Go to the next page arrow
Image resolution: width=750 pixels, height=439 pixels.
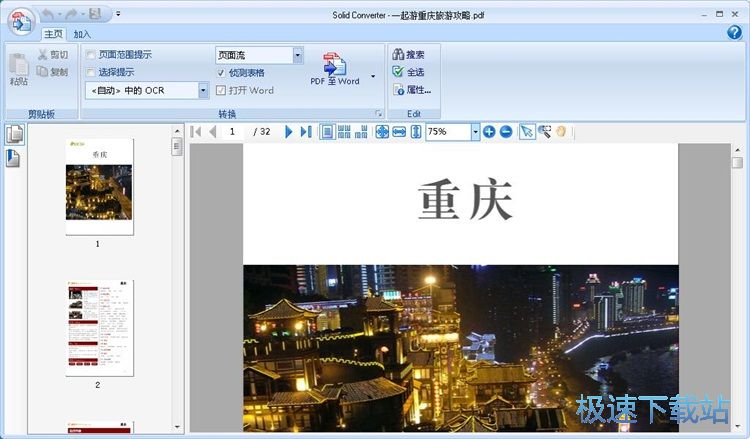[289, 132]
